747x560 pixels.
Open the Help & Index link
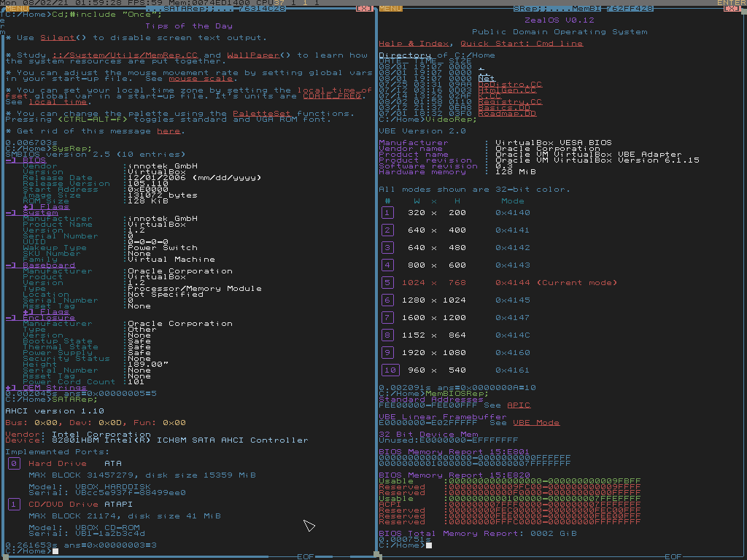414,43
